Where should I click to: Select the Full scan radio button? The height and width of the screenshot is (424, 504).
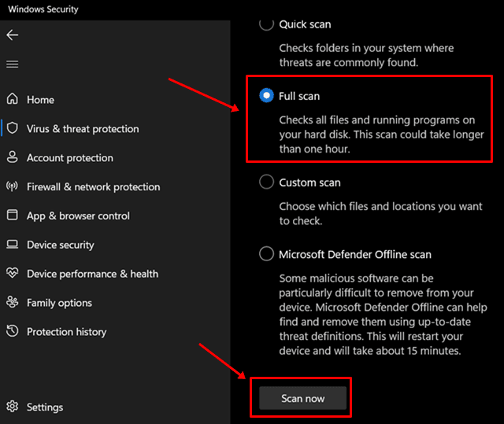point(267,96)
